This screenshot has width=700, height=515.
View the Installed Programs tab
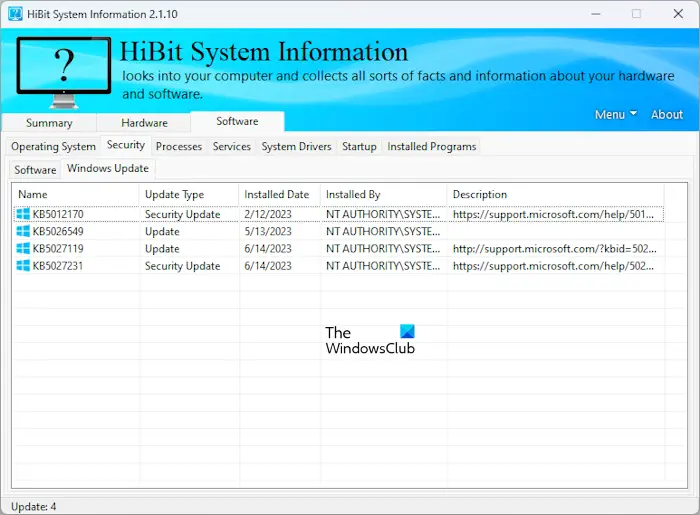point(432,147)
